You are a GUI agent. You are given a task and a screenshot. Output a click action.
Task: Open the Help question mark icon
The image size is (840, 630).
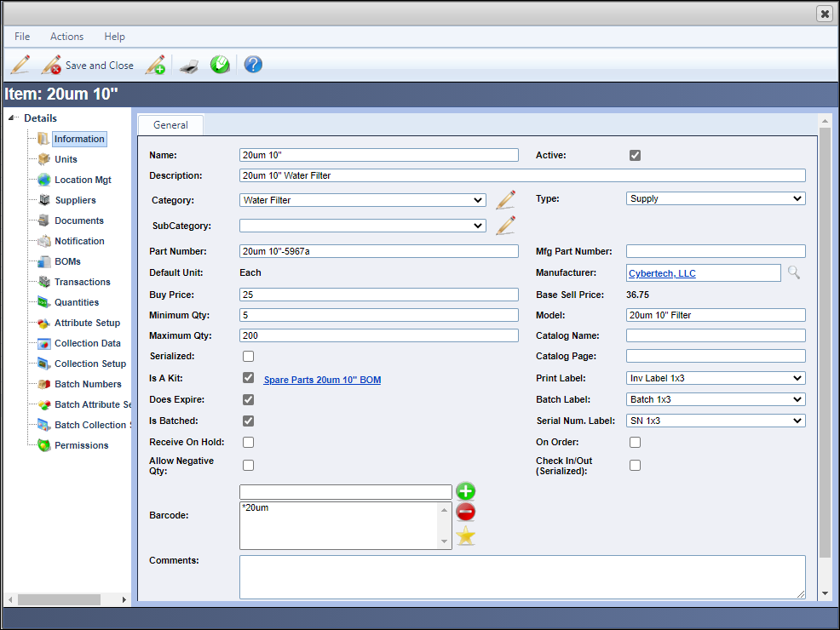point(252,65)
